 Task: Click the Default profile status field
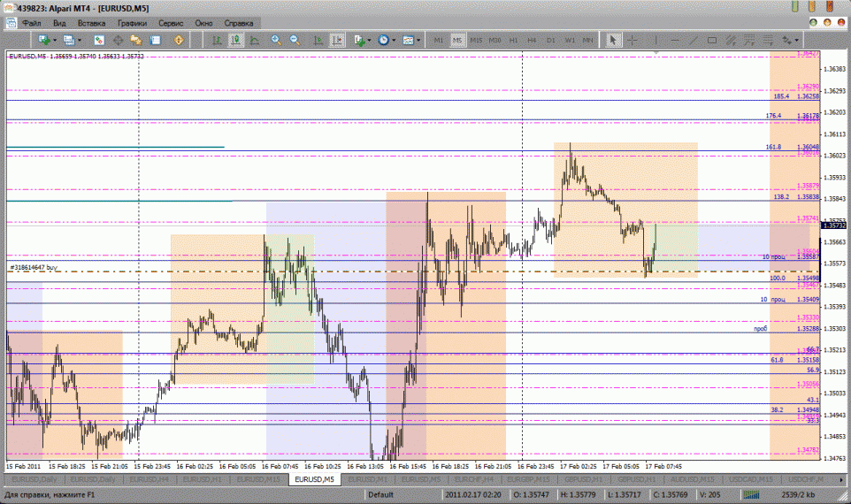pos(381,495)
